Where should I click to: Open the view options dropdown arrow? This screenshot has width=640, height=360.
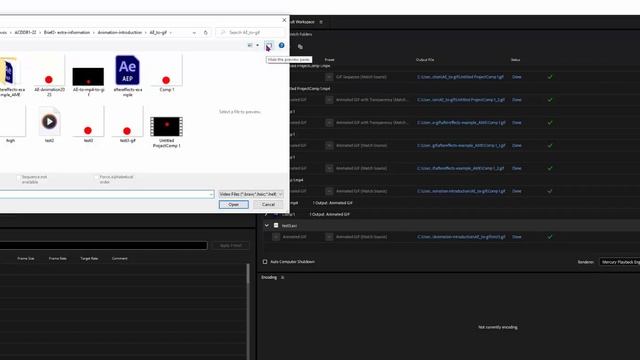coord(258,45)
